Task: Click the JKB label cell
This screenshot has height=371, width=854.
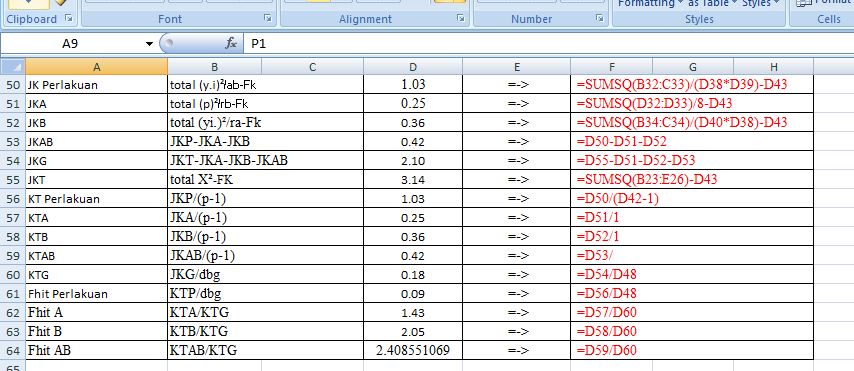Action: coord(96,123)
